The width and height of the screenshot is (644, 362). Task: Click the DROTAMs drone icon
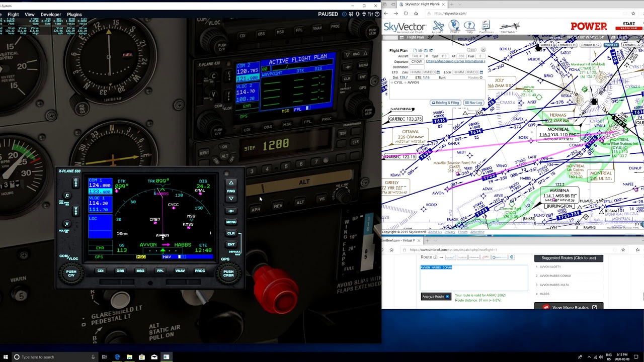[510, 27]
